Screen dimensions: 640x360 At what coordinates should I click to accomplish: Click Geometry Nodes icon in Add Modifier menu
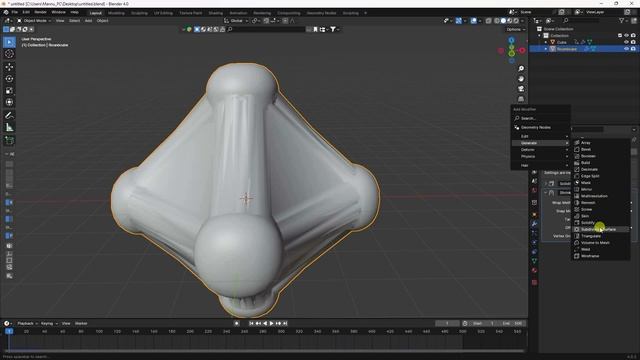click(x=516, y=127)
